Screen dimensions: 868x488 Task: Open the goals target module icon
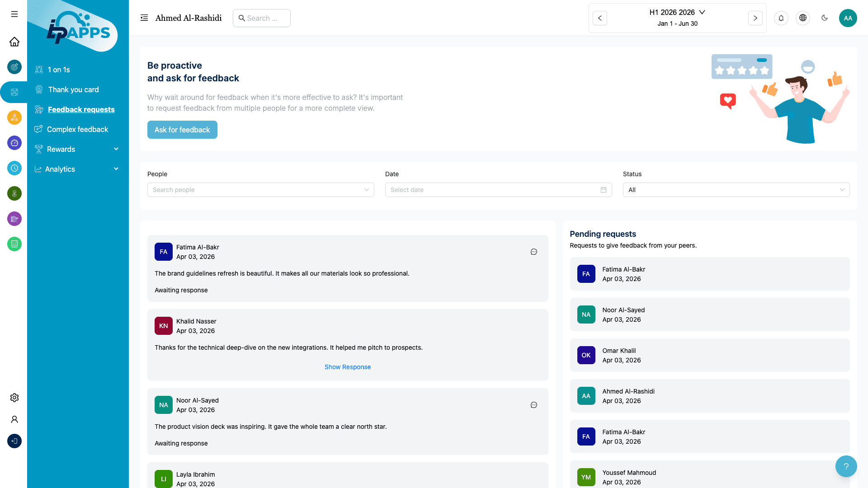coord(14,67)
